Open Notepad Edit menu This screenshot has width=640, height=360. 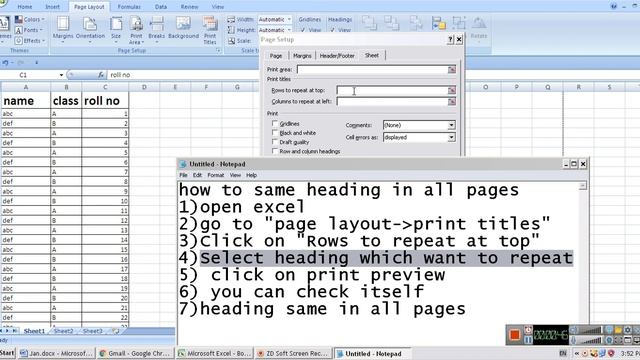(197, 175)
